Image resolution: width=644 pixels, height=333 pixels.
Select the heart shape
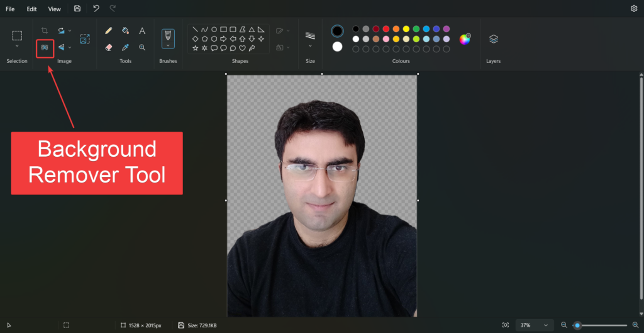242,48
